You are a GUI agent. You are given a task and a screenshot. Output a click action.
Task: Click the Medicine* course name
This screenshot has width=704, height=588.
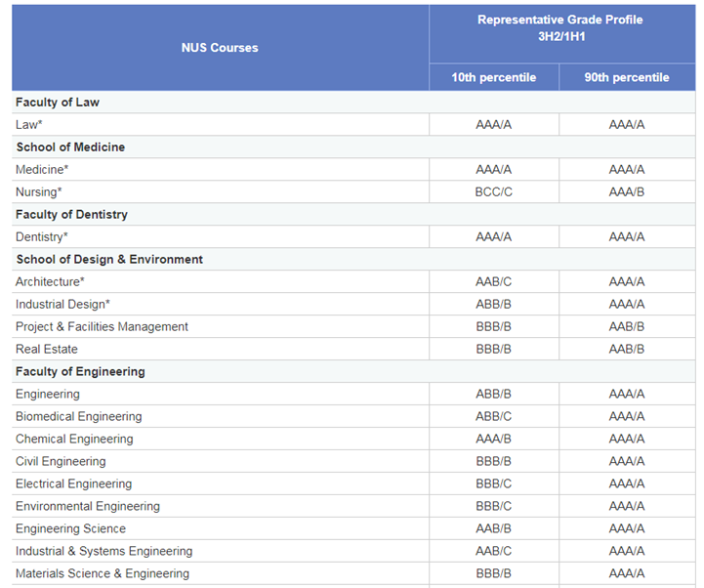pos(42,169)
